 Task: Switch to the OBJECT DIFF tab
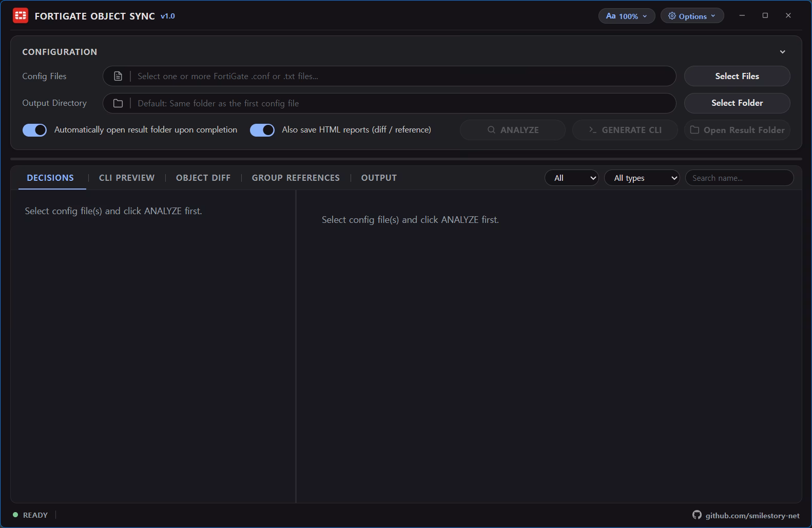[x=203, y=178]
